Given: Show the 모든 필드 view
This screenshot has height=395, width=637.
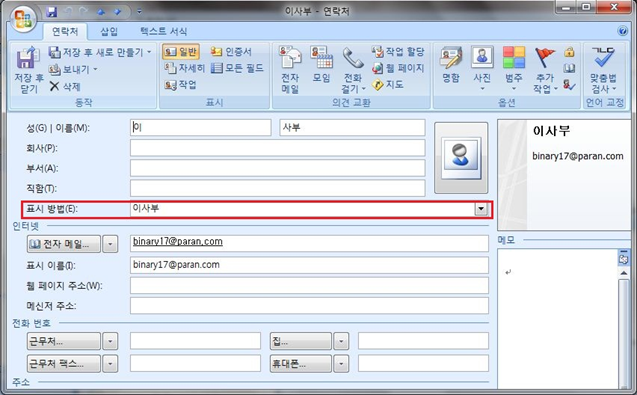Looking at the screenshot, I should pos(237,68).
